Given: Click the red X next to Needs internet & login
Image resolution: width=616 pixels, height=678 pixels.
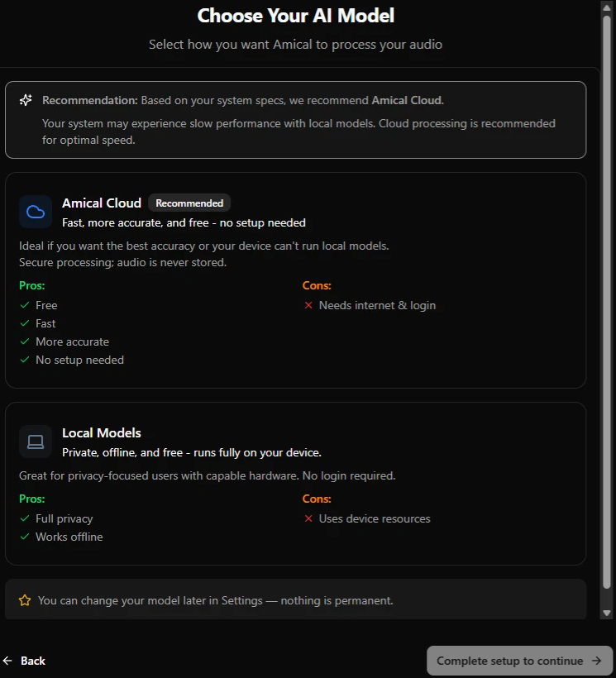Looking at the screenshot, I should point(308,305).
